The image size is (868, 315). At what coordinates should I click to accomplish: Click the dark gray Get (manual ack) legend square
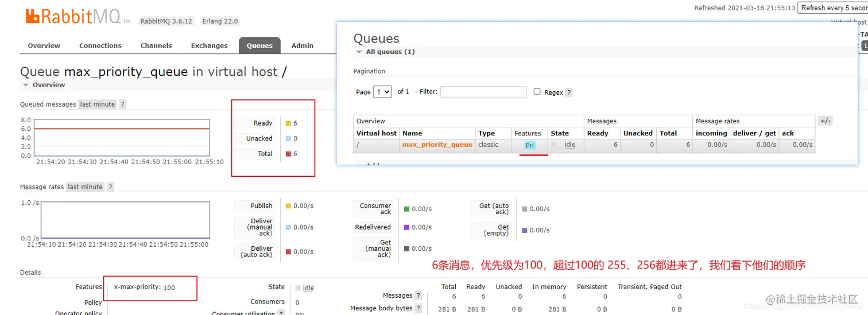[407, 248]
